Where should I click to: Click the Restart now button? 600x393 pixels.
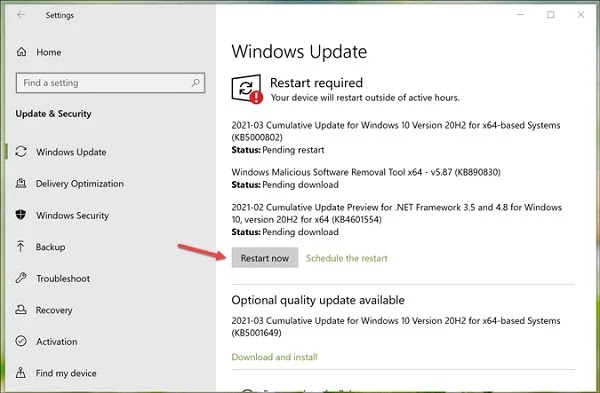point(265,258)
